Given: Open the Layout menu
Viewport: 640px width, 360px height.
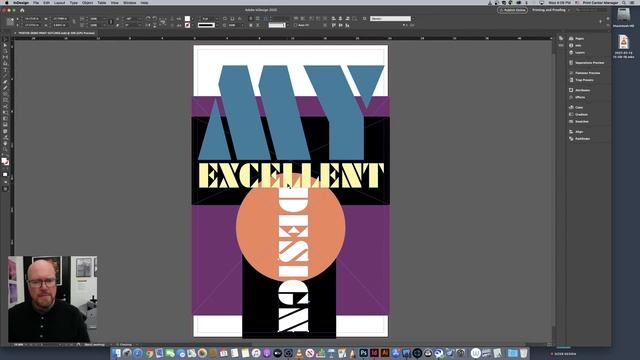Looking at the screenshot, I should pos(60,2).
